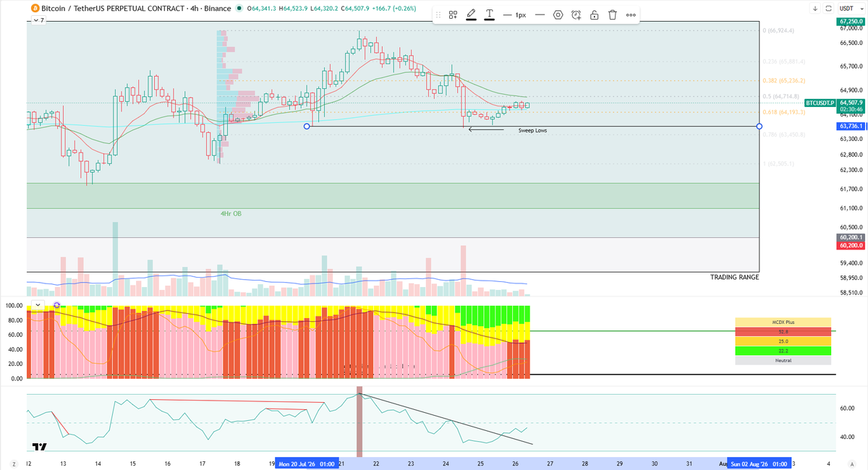Open more options three-dots menu
Viewport: 868px width, 470px height.
[631, 14]
